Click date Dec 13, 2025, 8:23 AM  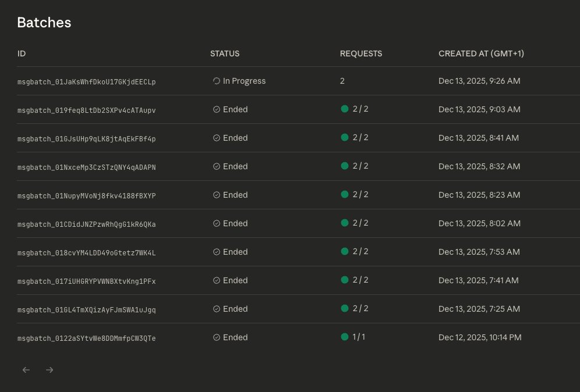coord(479,195)
